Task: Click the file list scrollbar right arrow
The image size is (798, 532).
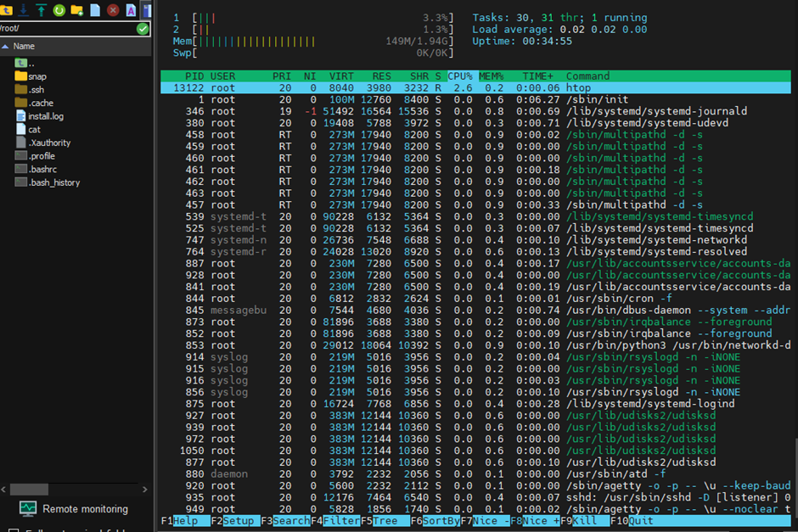Action: (x=145, y=490)
